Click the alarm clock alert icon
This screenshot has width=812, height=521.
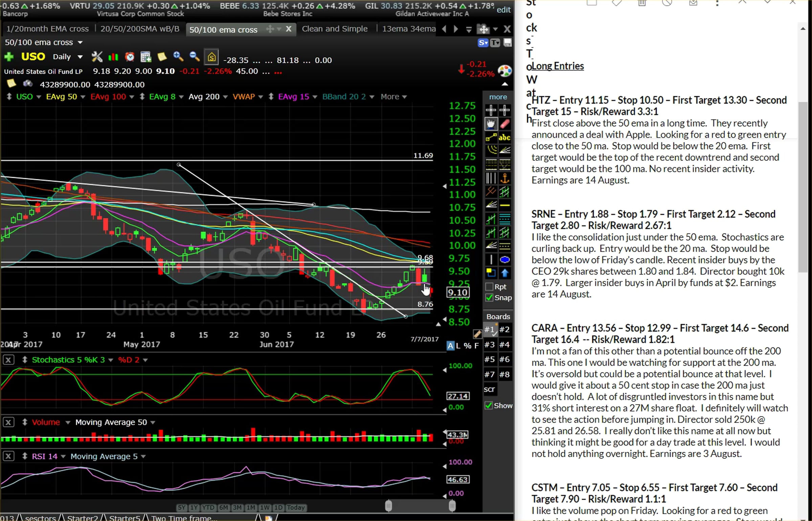pos(130,57)
